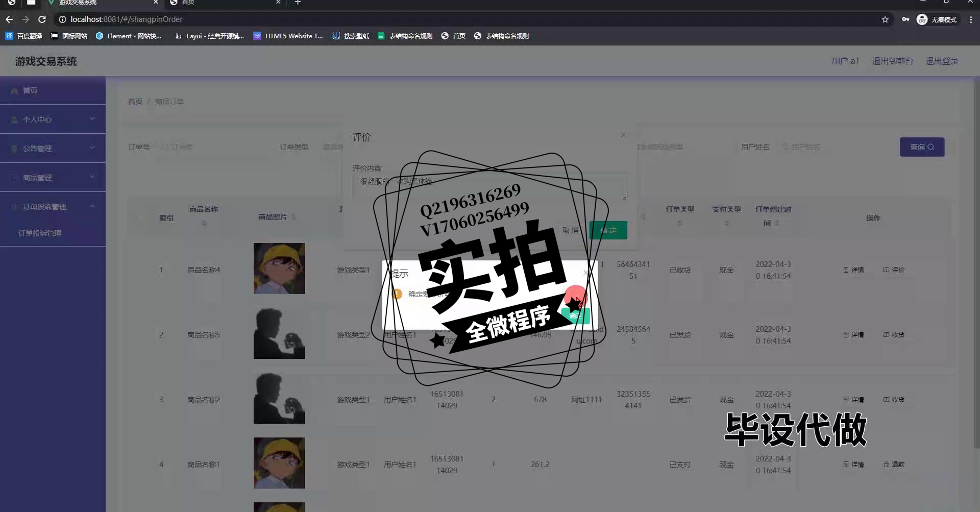
Task: Click the 查询 search button
Action: (922, 147)
